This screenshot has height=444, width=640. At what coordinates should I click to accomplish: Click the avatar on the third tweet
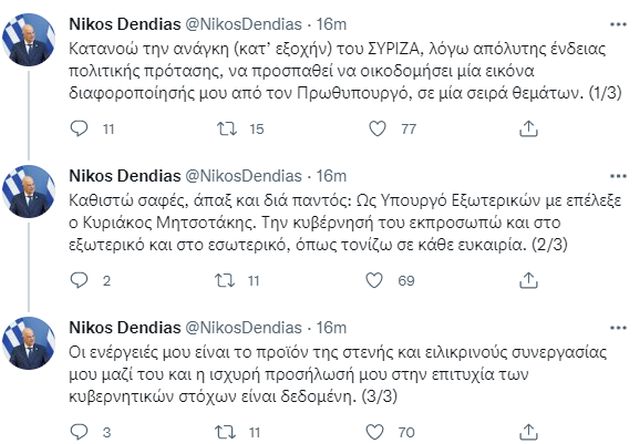32,345
